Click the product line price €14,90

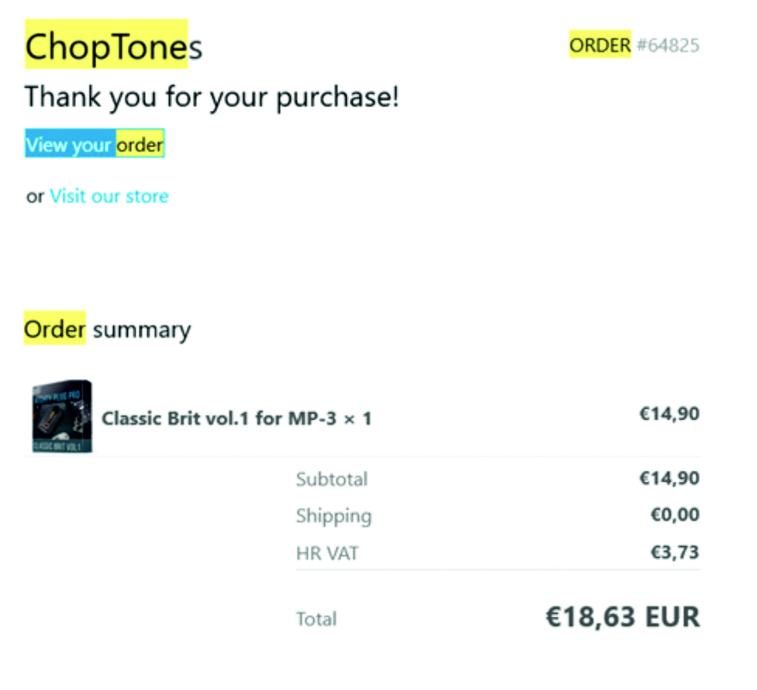669,413
